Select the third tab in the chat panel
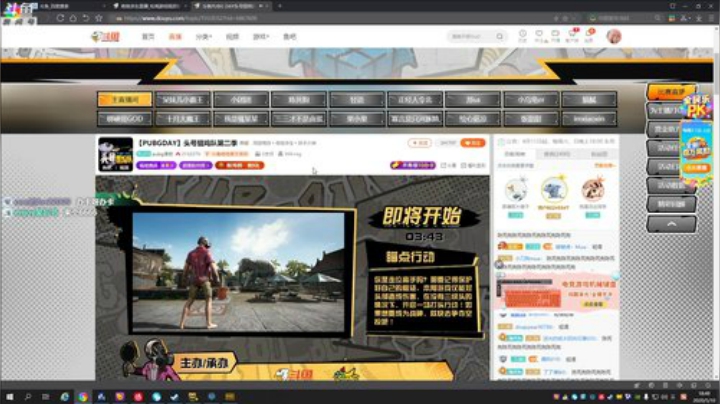This screenshot has height=404, width=720. [x=599, y=154]
